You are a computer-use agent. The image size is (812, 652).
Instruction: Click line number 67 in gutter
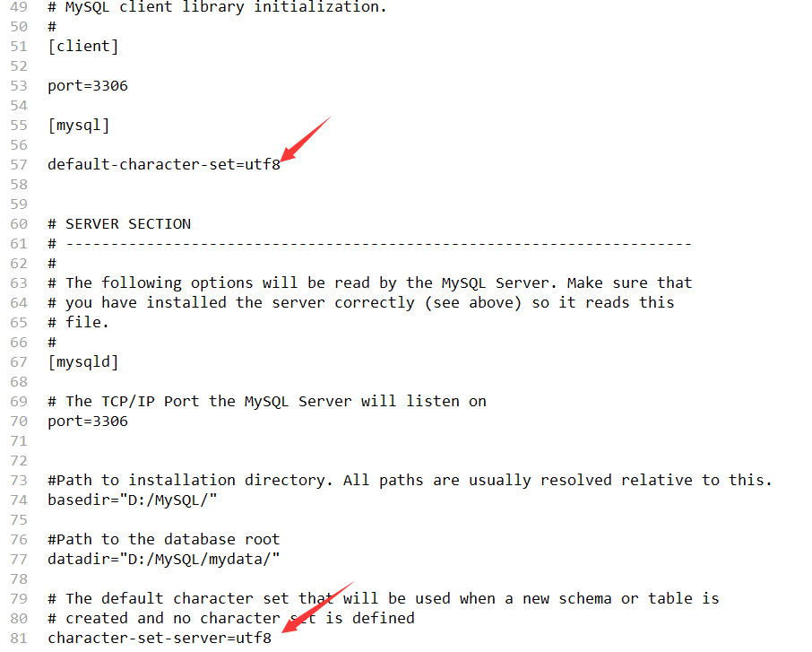[x=19, y=362]
